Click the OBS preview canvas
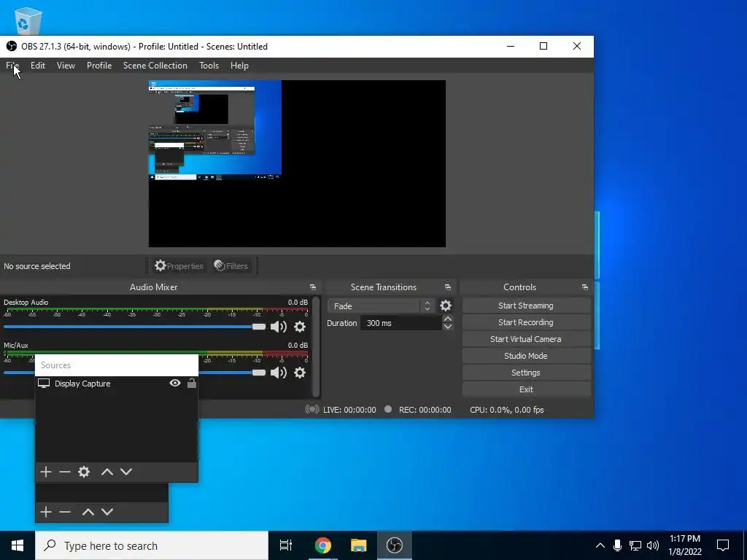 coord(298,163)
